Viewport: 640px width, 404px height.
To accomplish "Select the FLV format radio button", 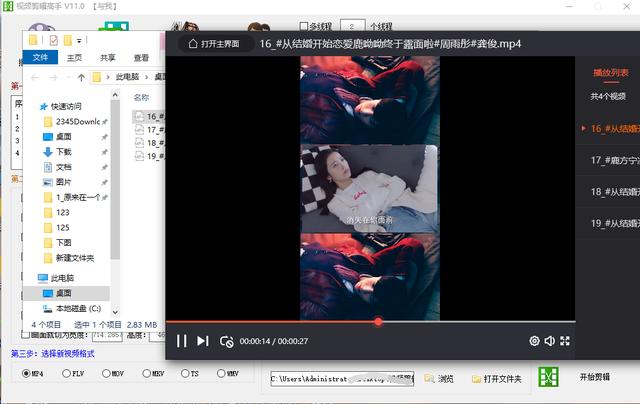I will coord(66,373).
